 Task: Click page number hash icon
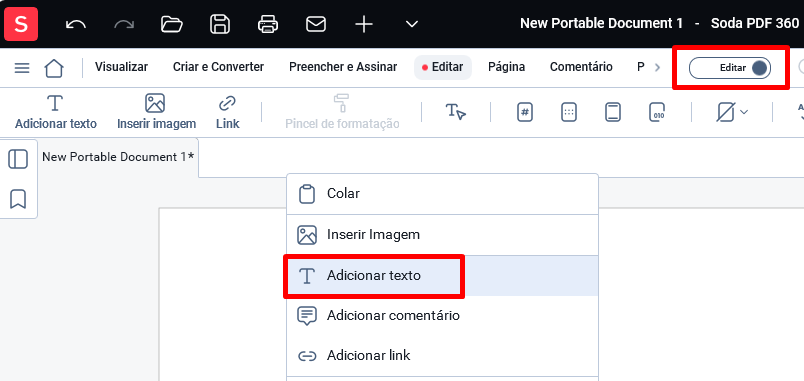[524, 112]
